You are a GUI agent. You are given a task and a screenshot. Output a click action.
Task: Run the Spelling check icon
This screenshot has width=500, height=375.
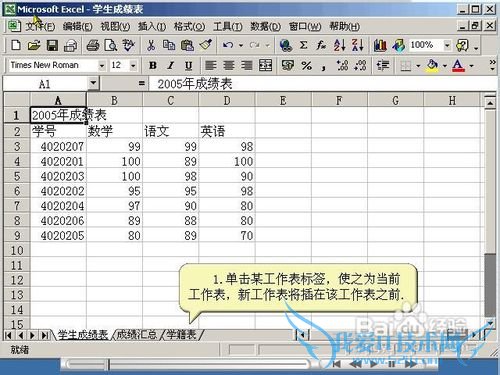pyautogui.click(x=128, y=45)
